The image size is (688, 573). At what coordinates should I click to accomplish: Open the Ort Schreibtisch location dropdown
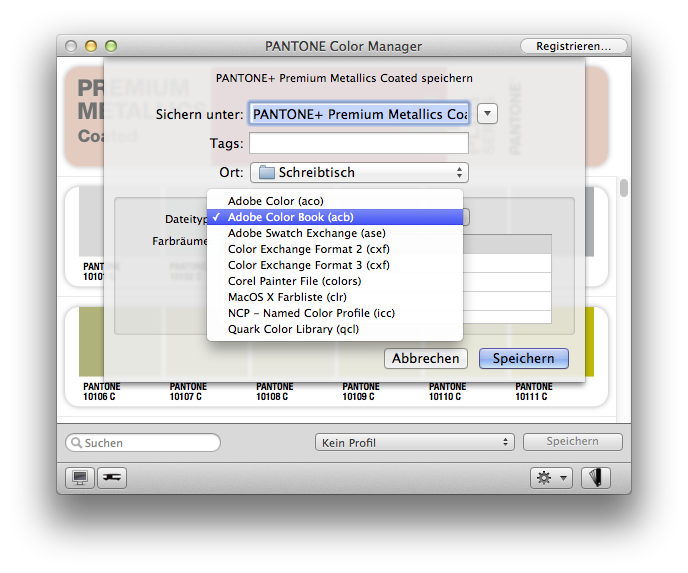click(359, 172)
